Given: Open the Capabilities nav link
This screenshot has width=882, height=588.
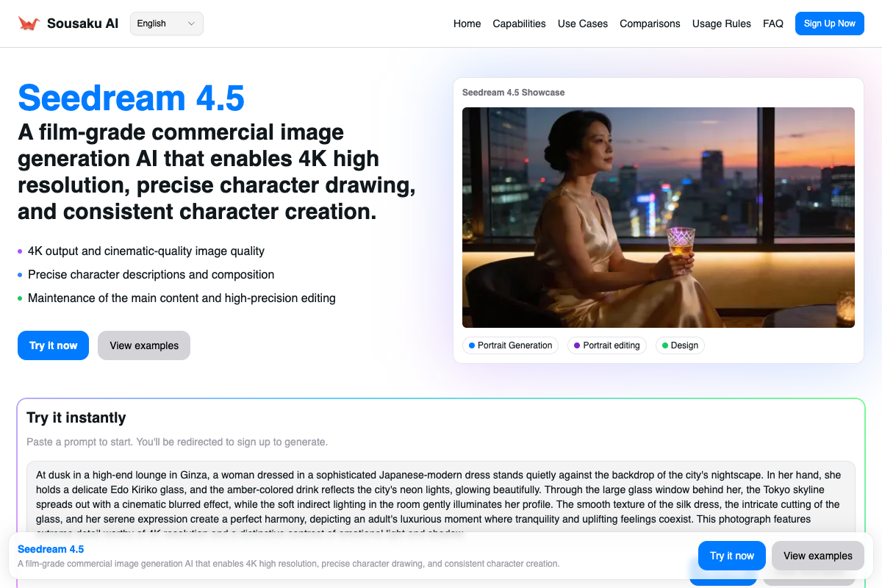Looking at the screenshot, I should point(519,24).
